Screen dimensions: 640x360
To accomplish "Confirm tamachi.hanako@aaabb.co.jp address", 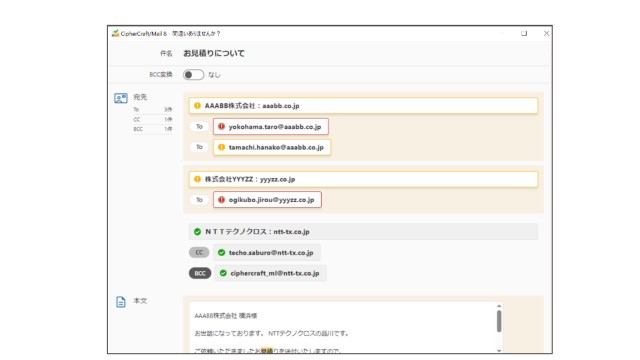I will click(x=272, y=147).
